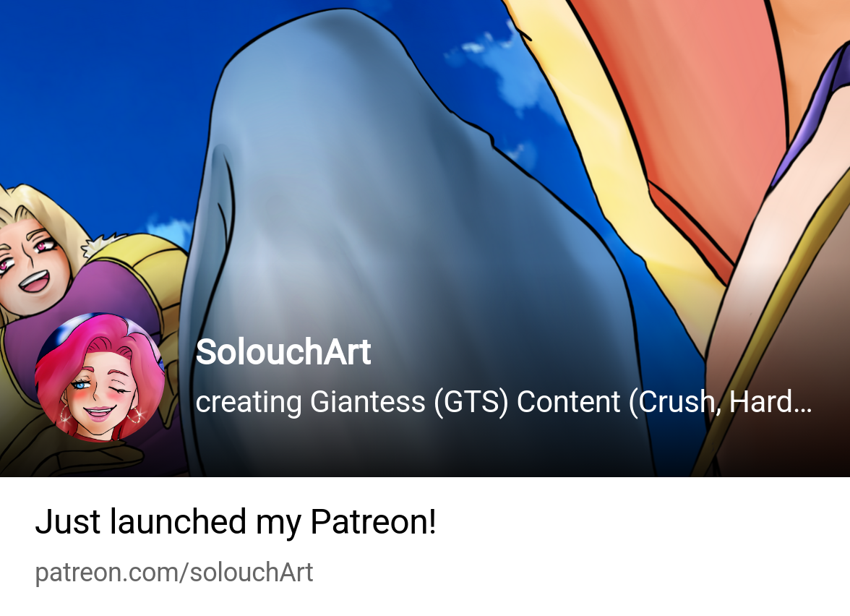Click the word 'Patreon!' in the headline

pyautogui.click(x=374, y=522)
